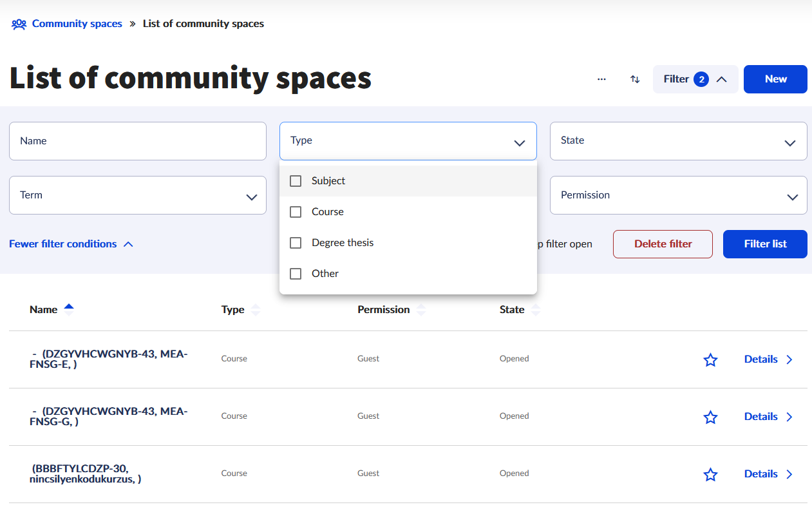Sort list by State column arrows
Viewport: 812px width, 507px height.
pos(535,310)
